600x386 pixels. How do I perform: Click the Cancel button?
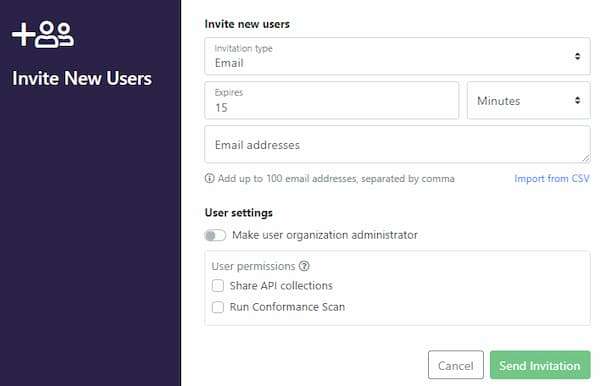(456, 365)
